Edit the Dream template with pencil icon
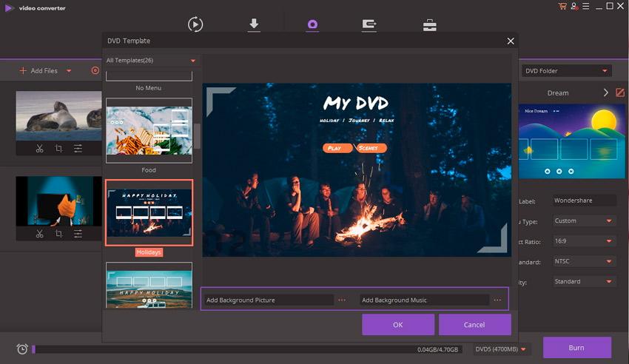The height and width of the screenshot is (364, 629). click(x=620, y=92)
